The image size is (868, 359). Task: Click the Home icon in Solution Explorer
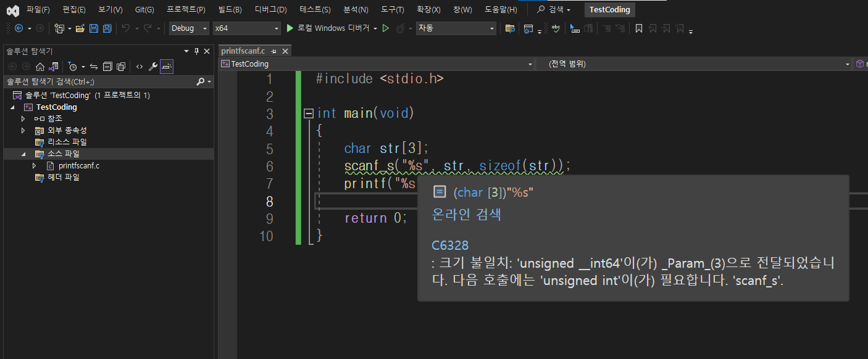(x=40, y=67)
